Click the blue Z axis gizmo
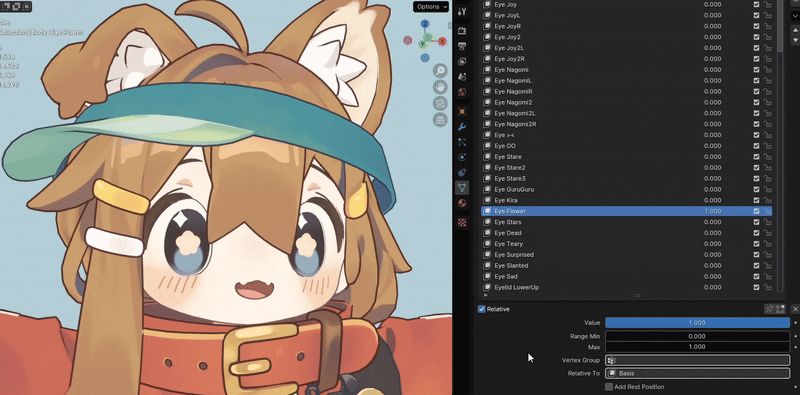The height and width of the screenshot is (395, 800). (x=425, y=24)
